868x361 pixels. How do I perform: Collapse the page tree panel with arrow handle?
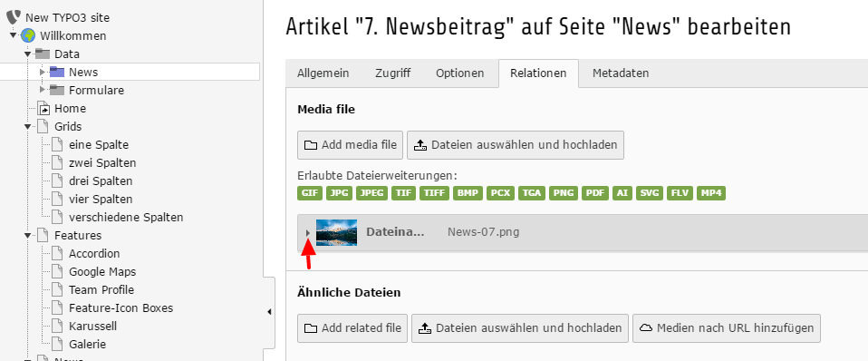[269, 312]
